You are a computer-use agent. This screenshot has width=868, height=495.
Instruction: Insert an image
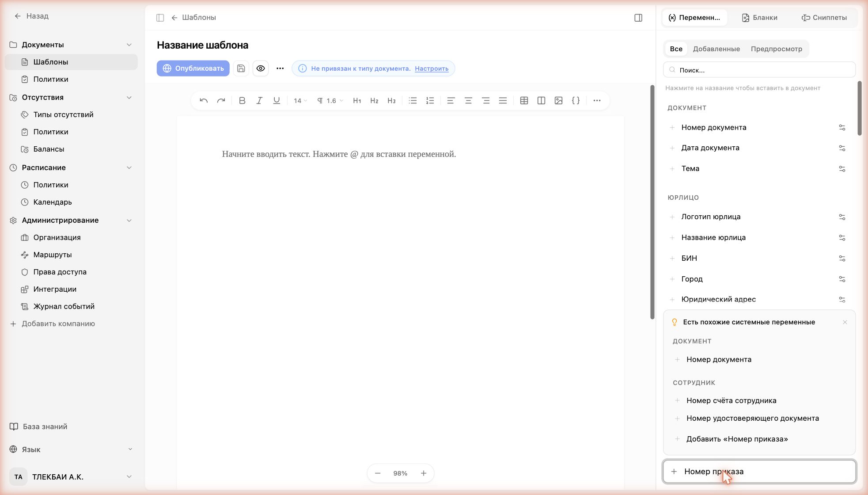[558, 101]
